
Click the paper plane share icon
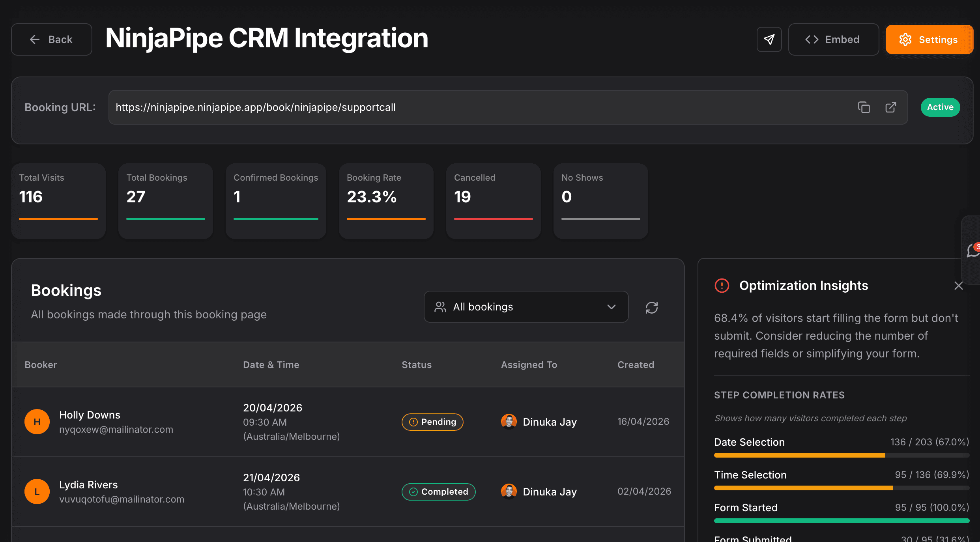click(769, 39)
